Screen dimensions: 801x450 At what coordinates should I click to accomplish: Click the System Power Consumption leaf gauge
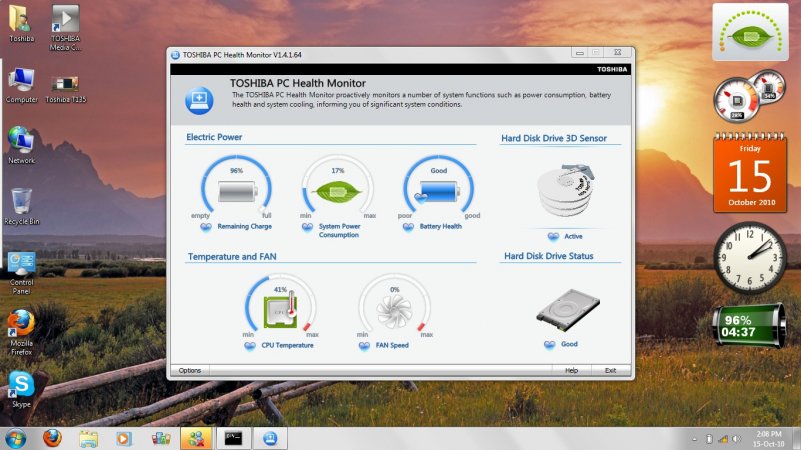(x=337, y=192)
